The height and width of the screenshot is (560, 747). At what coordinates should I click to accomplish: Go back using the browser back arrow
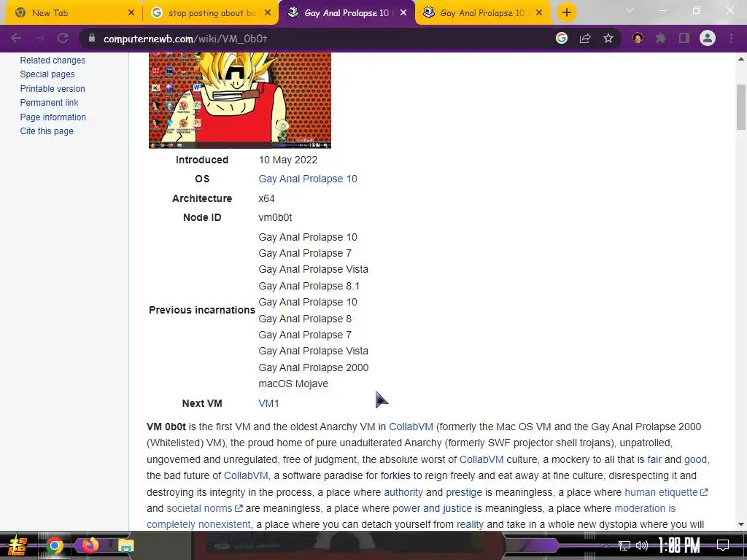point(16,38)
